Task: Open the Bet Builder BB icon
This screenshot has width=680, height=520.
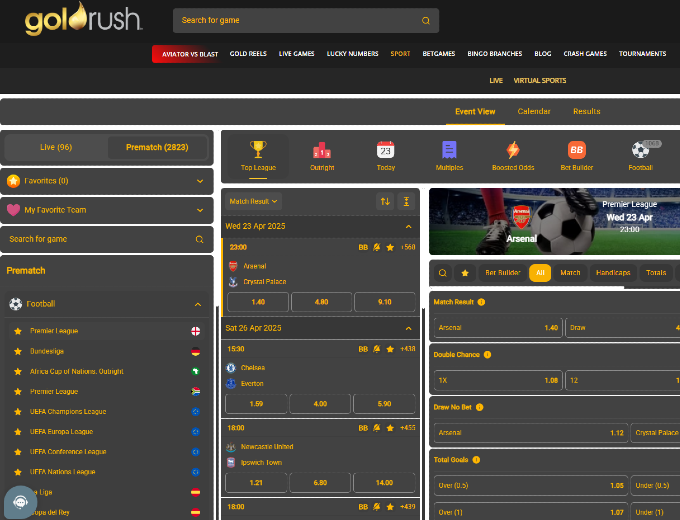Action: click(577, 150)
